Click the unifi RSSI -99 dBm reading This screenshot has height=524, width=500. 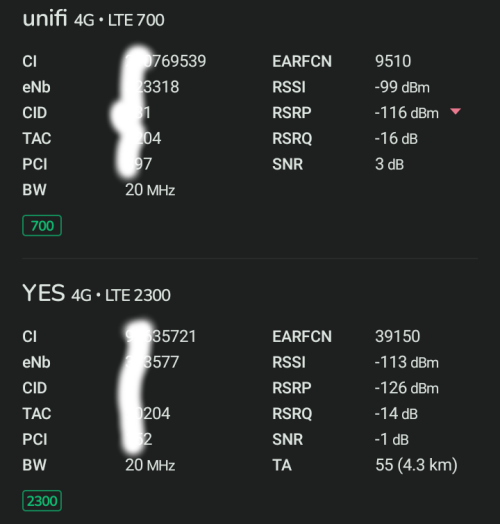click(402, 87)
